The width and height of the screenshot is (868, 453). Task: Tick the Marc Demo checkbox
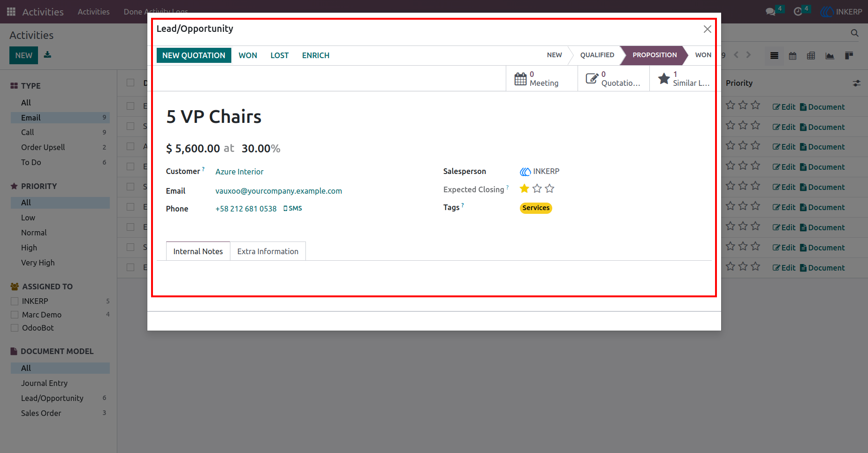coord(15,315)
